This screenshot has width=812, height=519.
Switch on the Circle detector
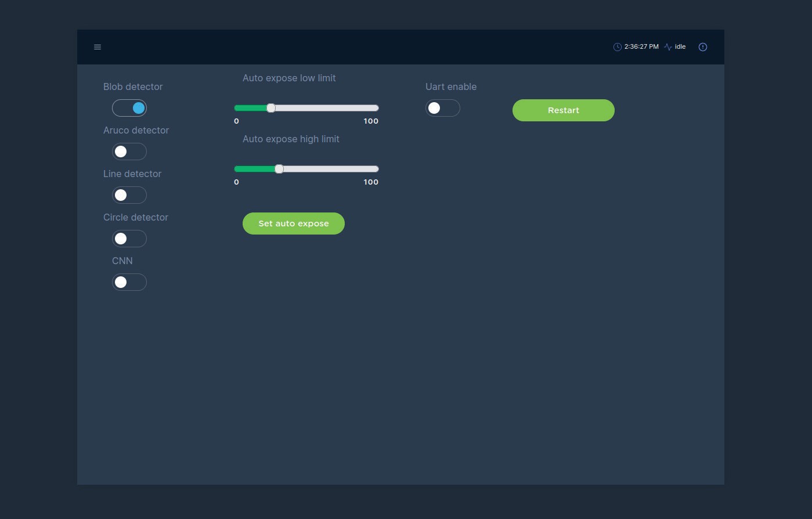pos(129,239)
